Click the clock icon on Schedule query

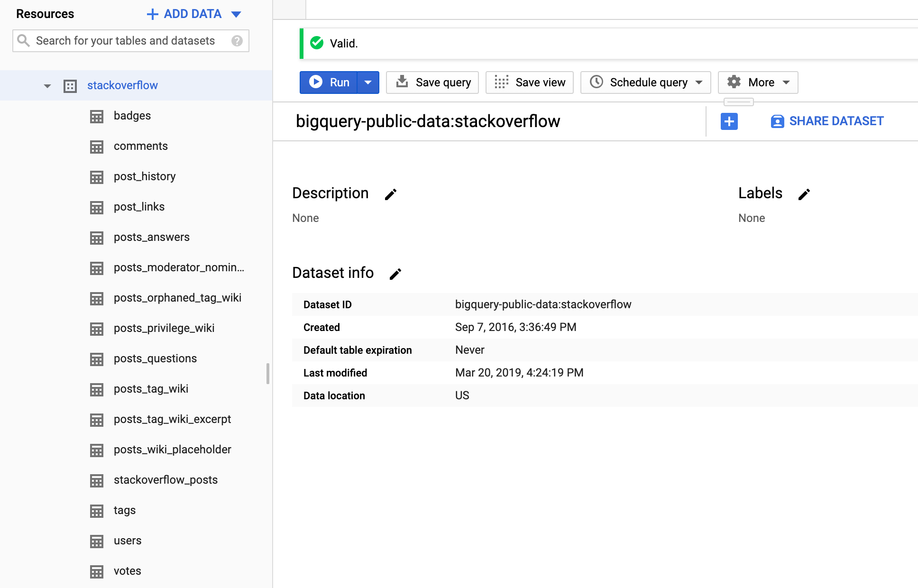[597, 82]
